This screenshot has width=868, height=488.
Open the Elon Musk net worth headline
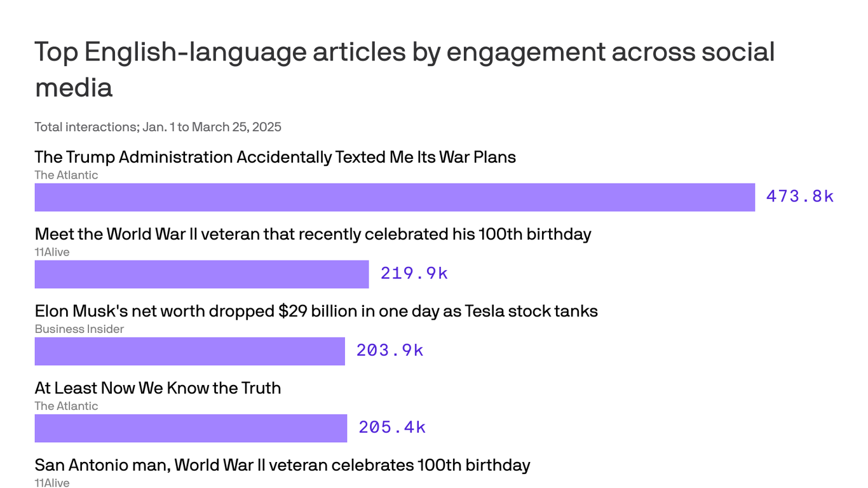316,311
